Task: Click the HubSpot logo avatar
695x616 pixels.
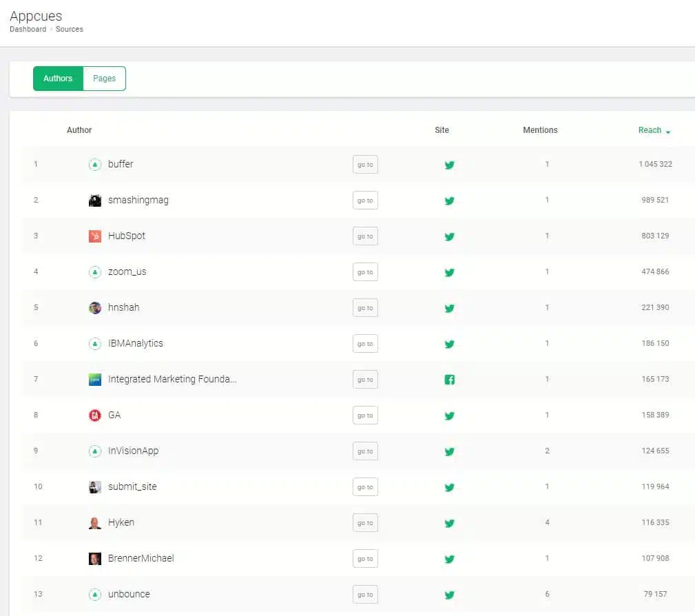Action: (x=95, y=236)
